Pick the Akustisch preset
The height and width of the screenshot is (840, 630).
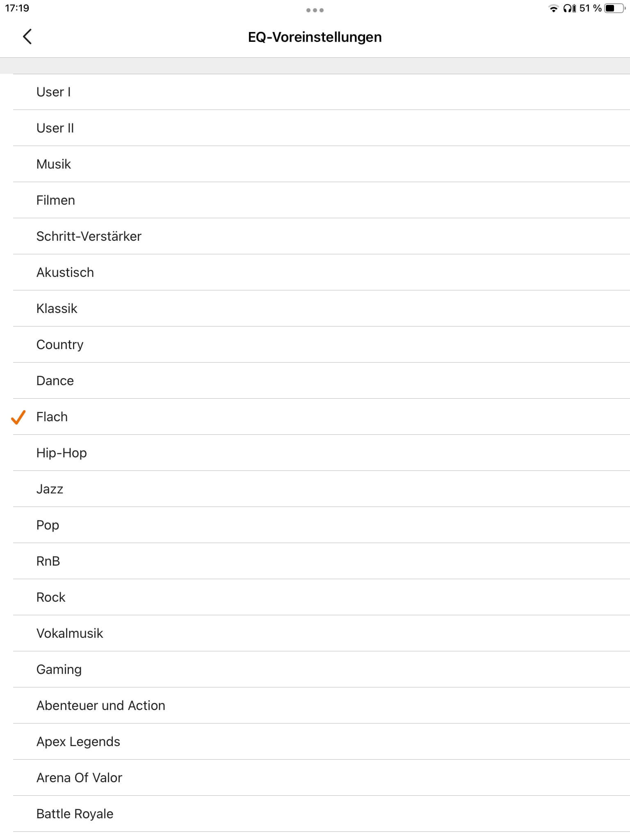tap(65, 273)
